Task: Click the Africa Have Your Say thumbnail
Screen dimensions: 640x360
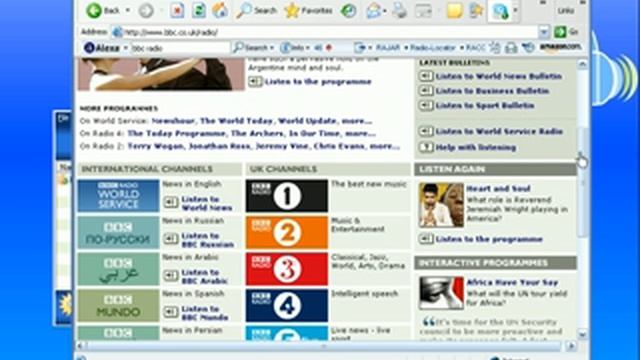Action: pos(441,293)
